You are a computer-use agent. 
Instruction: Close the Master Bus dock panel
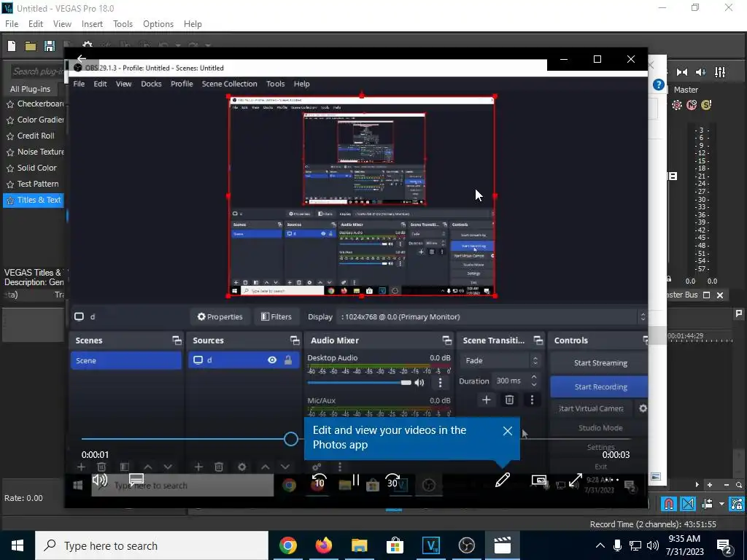coord(720,295)
